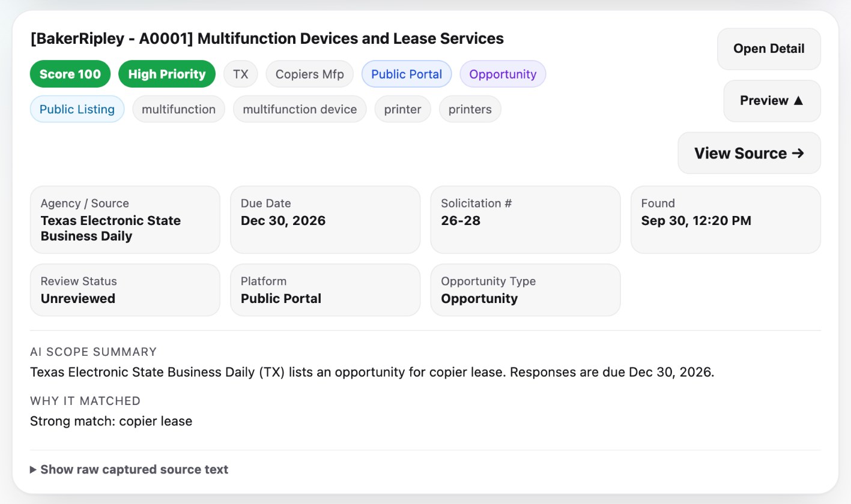Expand Show raw captured source text
This screenshot has height=504, width=851.
click(x=129, y=469)
